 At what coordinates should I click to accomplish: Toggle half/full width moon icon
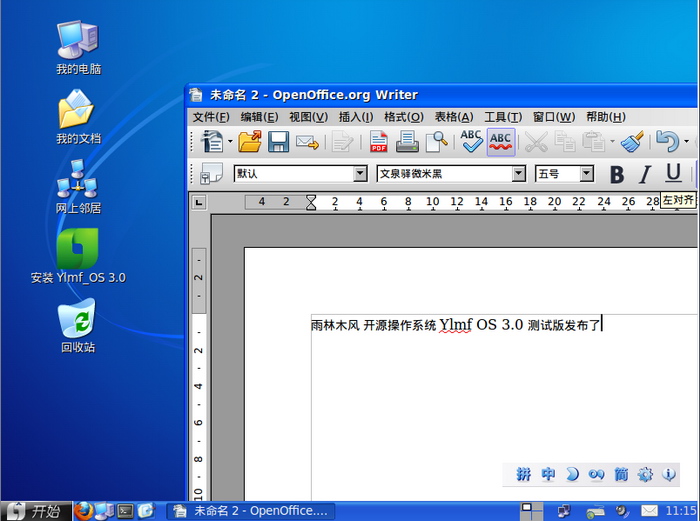pos(572,474)
